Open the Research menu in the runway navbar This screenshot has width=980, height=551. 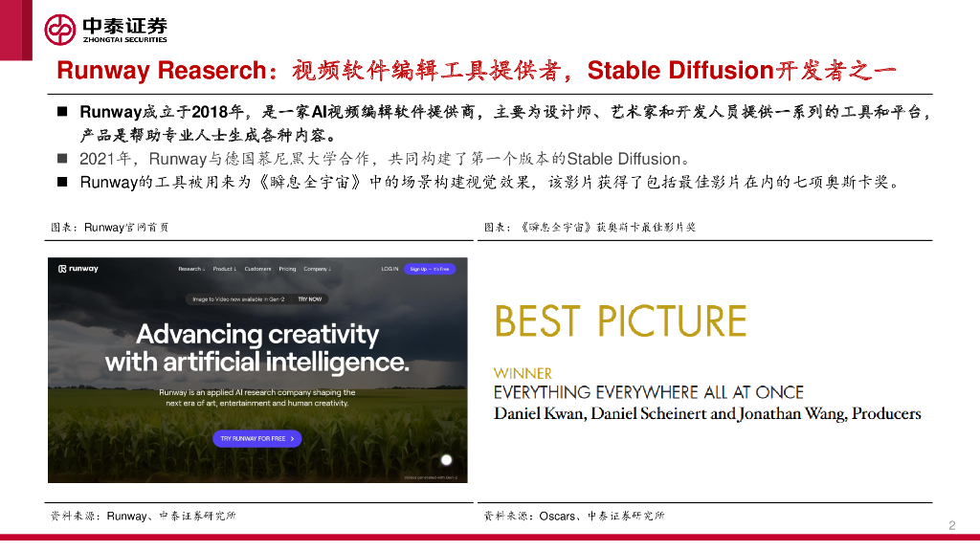191,269
